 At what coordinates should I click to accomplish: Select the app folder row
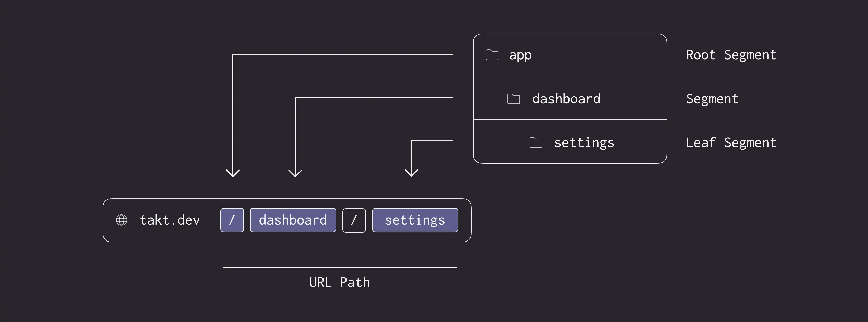click(x=570, y=55)
